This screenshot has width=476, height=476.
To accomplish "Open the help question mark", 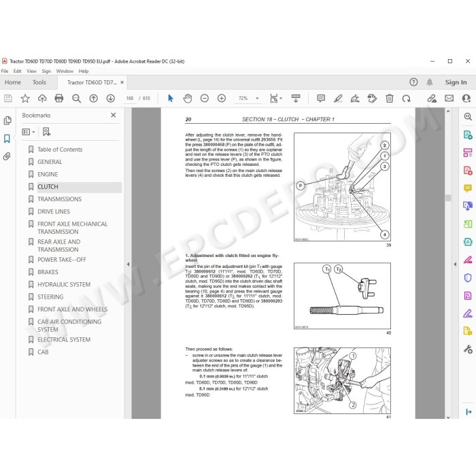I will [413, 82].
